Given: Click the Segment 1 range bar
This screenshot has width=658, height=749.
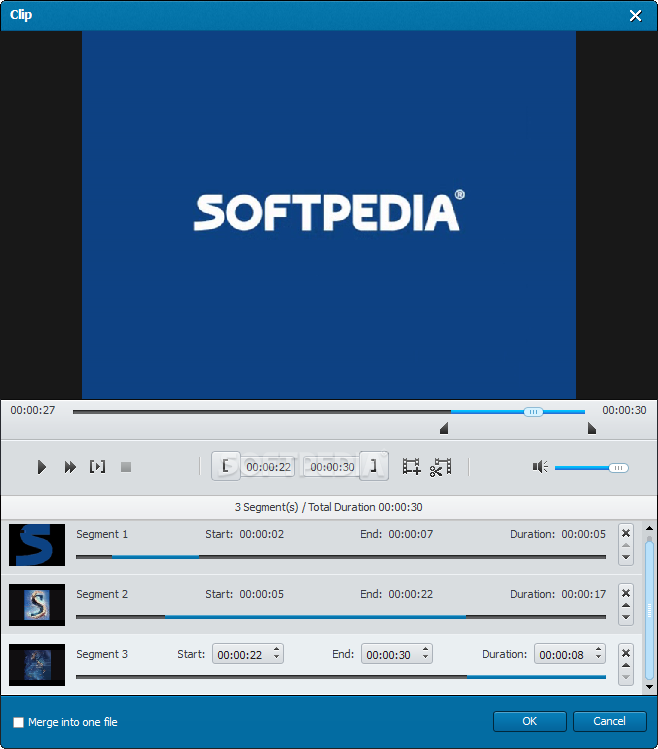Looking at the screenshot, I should click(x=341, y=556).
